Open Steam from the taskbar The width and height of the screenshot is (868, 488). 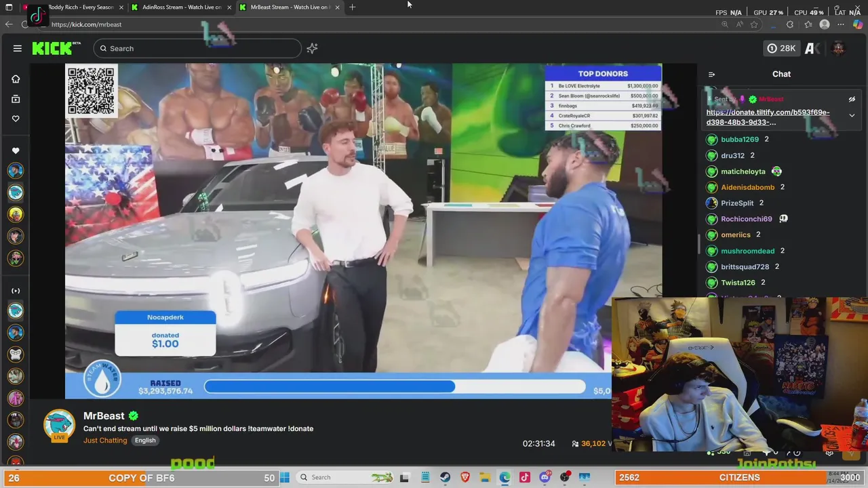pos(446,477)
